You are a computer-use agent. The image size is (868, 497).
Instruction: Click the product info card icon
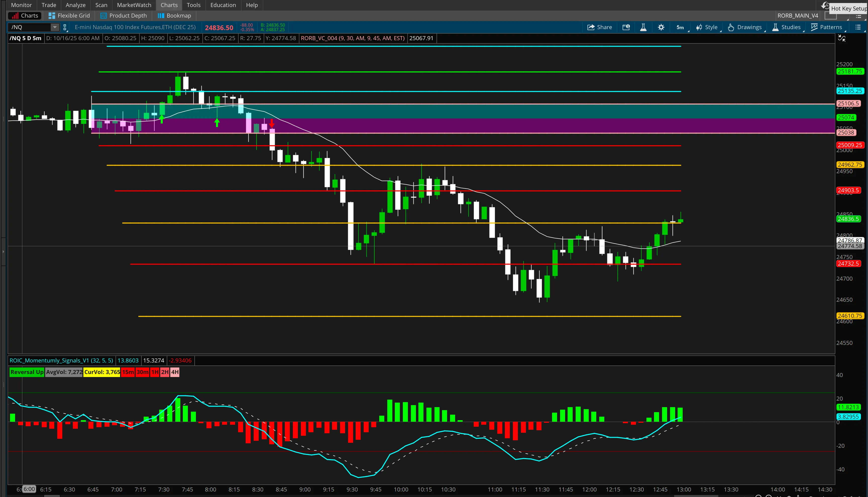click(x=626, y=27)
